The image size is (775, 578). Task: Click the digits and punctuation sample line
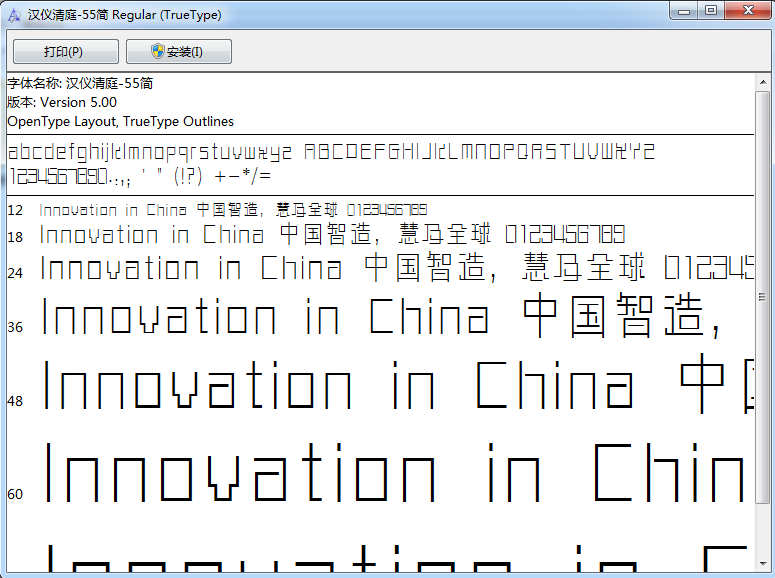pyautogui.click(x=140, y=176)
